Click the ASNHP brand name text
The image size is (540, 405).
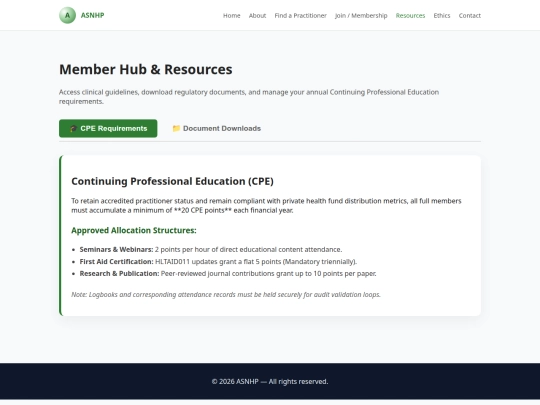tap(92, 15)
